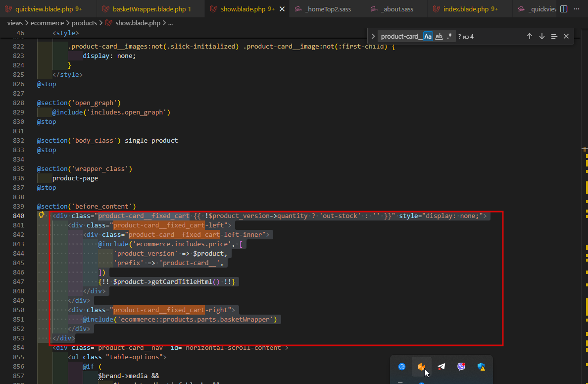
Task: Open the ecommerce breadcrumb dropdown
Action: click(47, 23)
